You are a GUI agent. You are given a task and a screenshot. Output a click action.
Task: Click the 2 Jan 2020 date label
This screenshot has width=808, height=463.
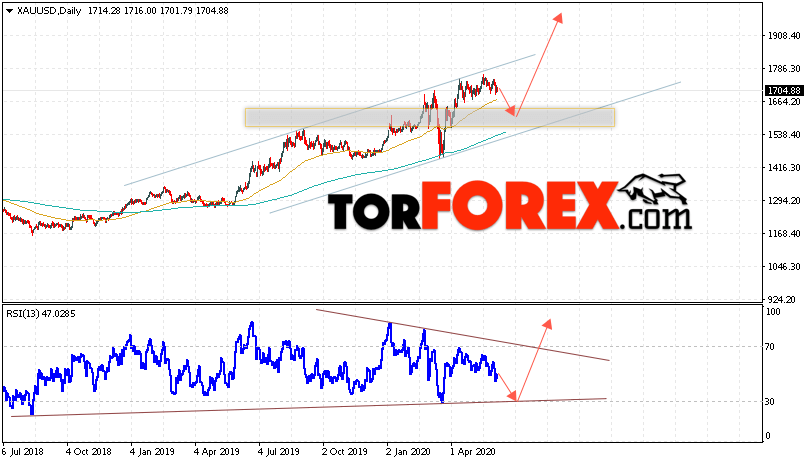coord(408,452)
